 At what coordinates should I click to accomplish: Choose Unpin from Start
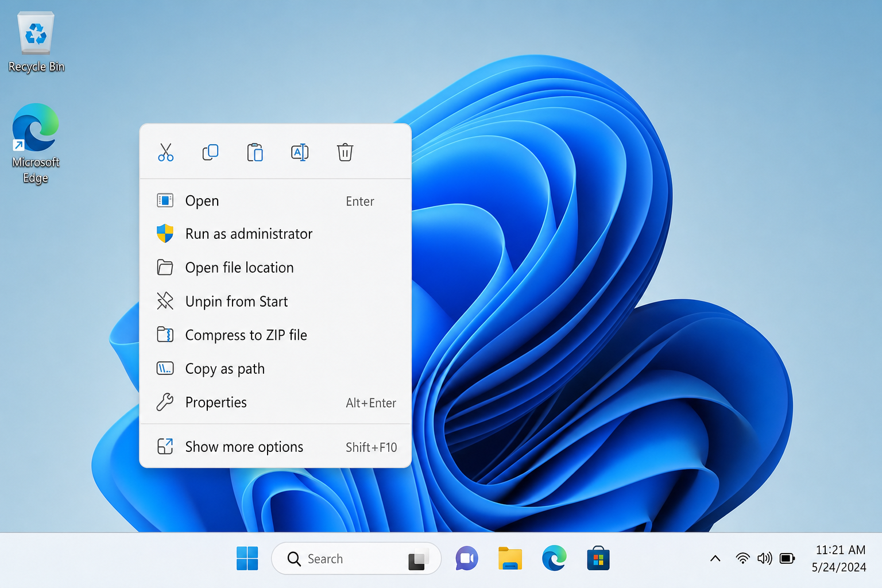[276, 301]
